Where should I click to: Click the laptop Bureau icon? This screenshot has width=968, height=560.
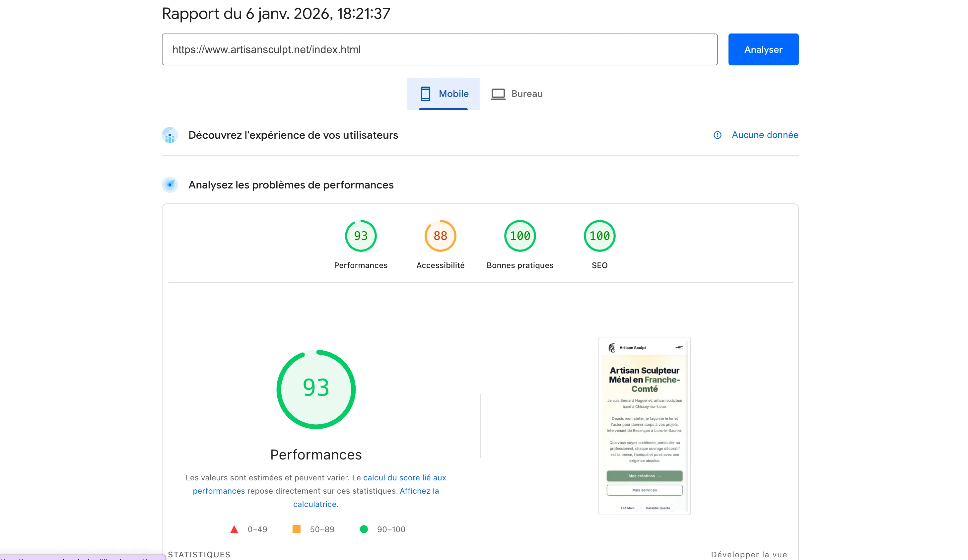(498, 94)
